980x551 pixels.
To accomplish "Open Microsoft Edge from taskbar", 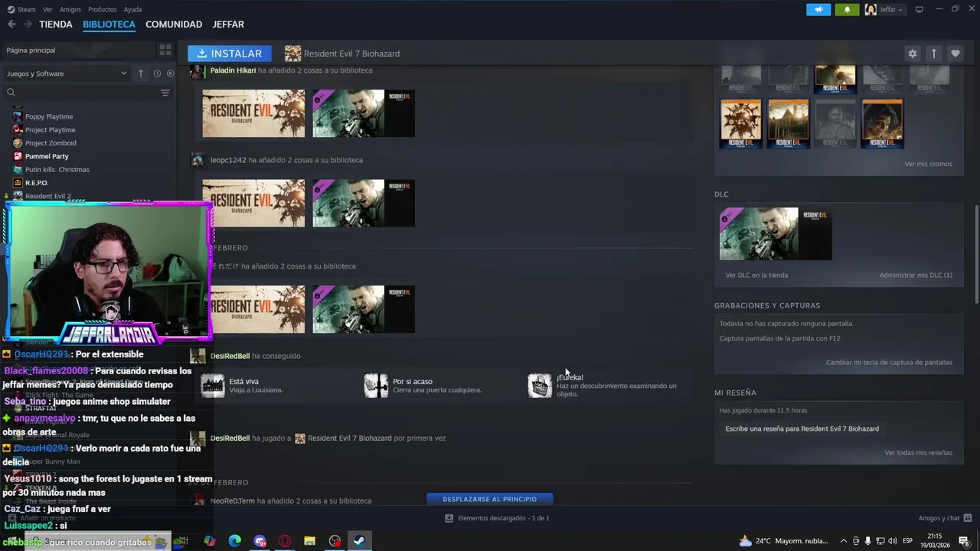I will point(234,541).
